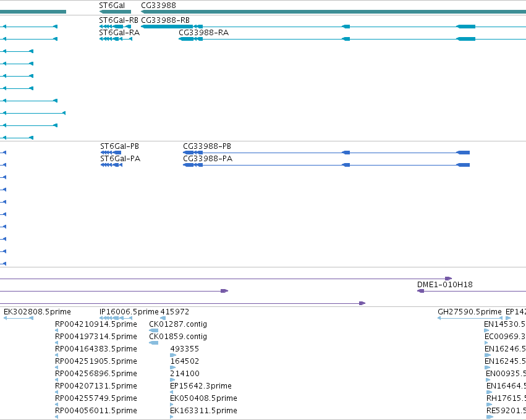Viewport: 526px width, 420px height.
Task: Click the CK01859.contig feature glyph
Action: click(154, 343)
